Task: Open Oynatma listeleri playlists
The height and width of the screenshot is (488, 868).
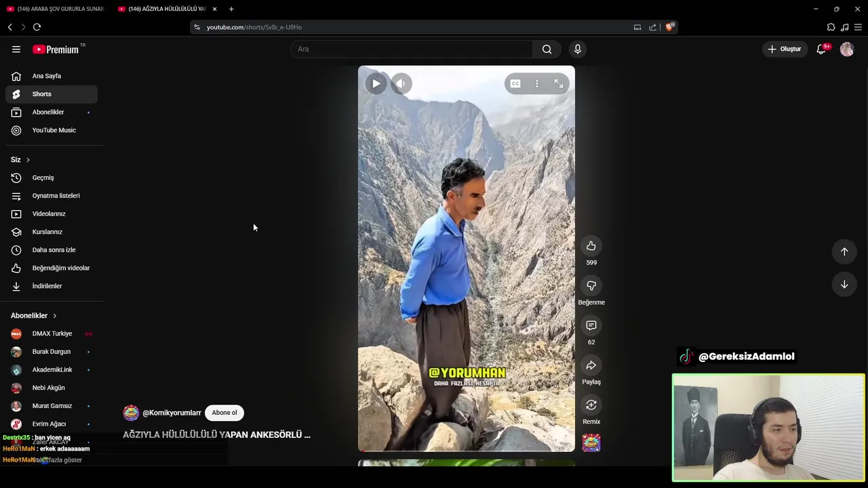Action: click(x=52, y=196)
